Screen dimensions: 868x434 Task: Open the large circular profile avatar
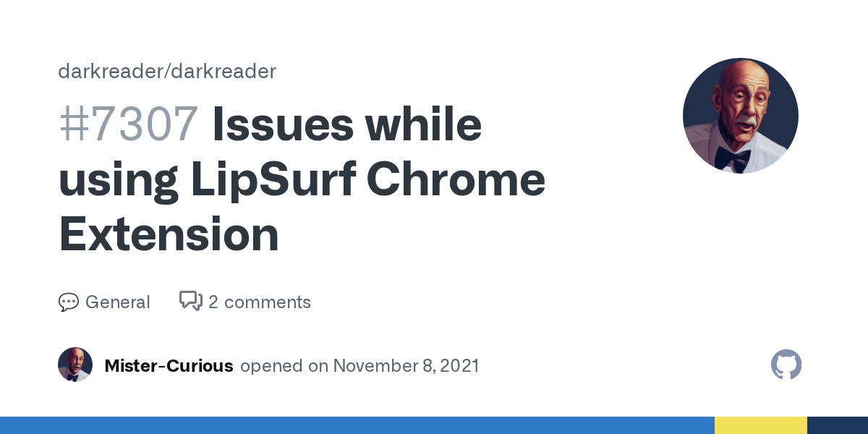(x=740, y=116)
